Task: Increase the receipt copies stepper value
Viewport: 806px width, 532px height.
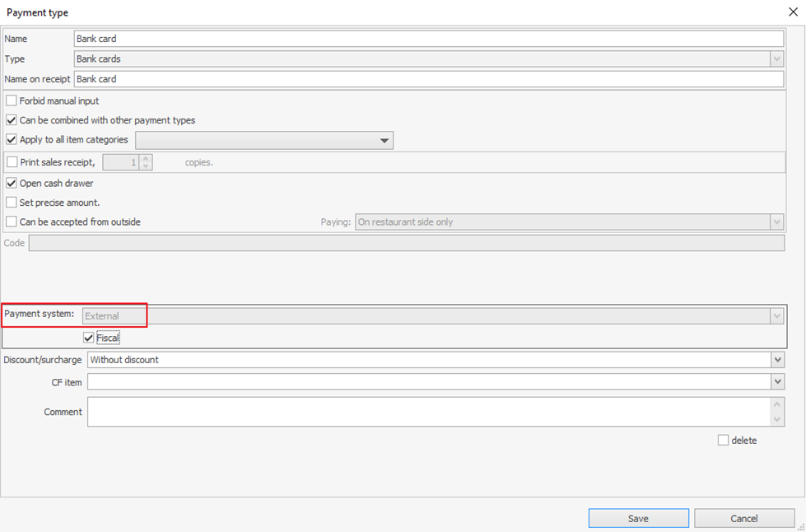Action: click(x=146, y=159)
